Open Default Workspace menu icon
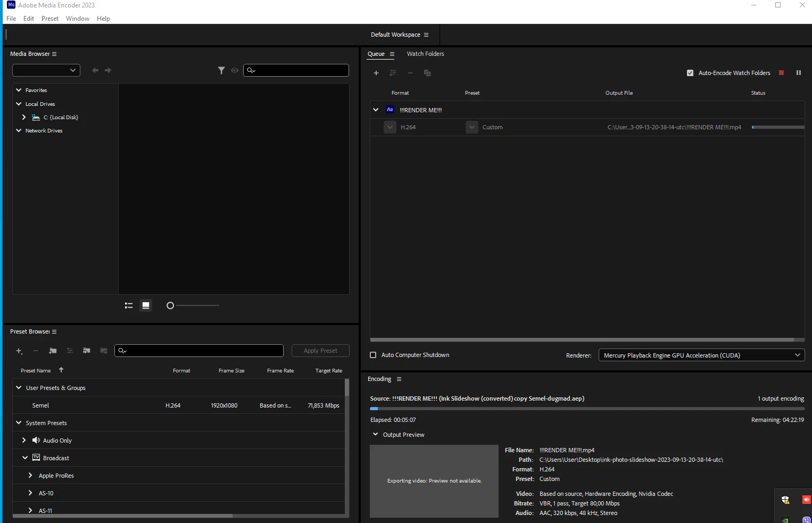Image resolution: width=812 pixels, height=523 pixels. click(426, 35)
